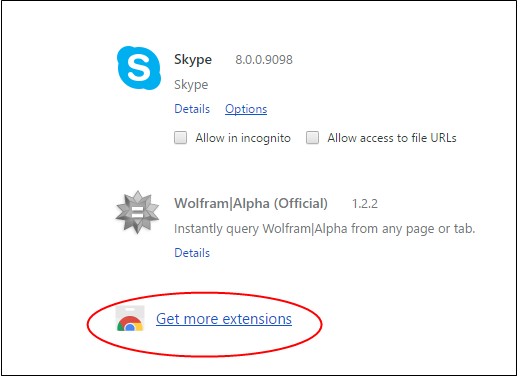Select the Skype version number 8.0.0.9098
521x376 pixels.
(264, 60)
